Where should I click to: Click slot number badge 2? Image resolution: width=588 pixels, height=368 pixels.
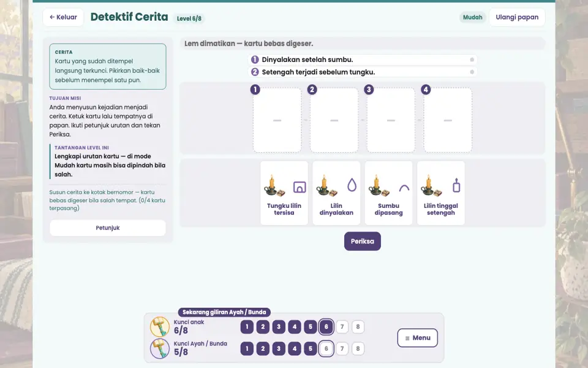[312, 90]
